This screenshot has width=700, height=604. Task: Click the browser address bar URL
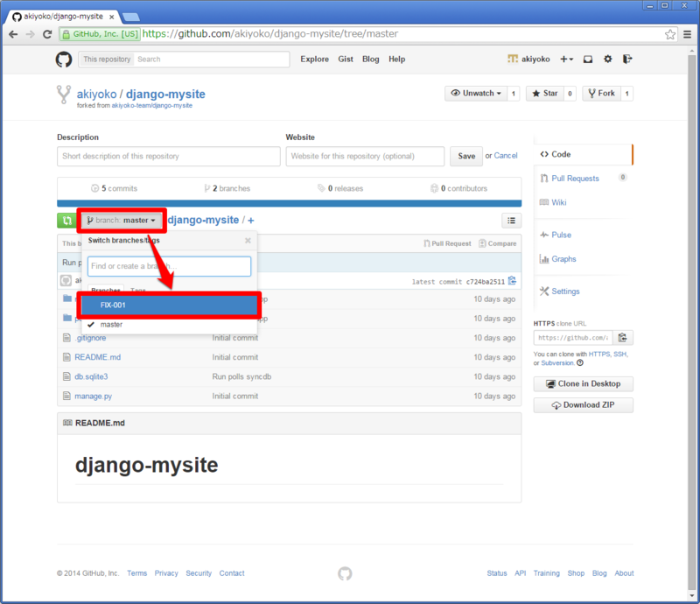click(x=270, y=34)
